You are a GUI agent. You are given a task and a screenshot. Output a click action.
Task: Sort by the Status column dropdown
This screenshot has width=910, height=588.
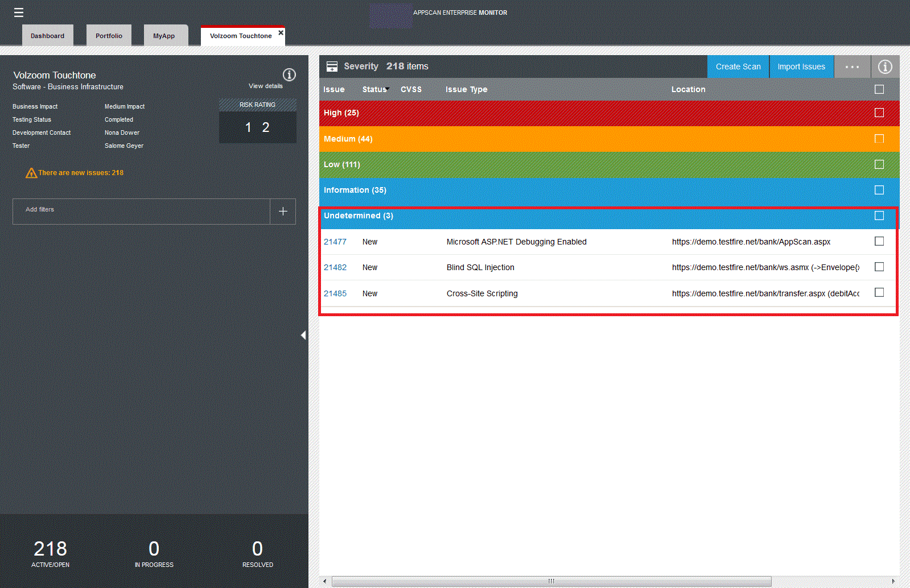point(376,89)
